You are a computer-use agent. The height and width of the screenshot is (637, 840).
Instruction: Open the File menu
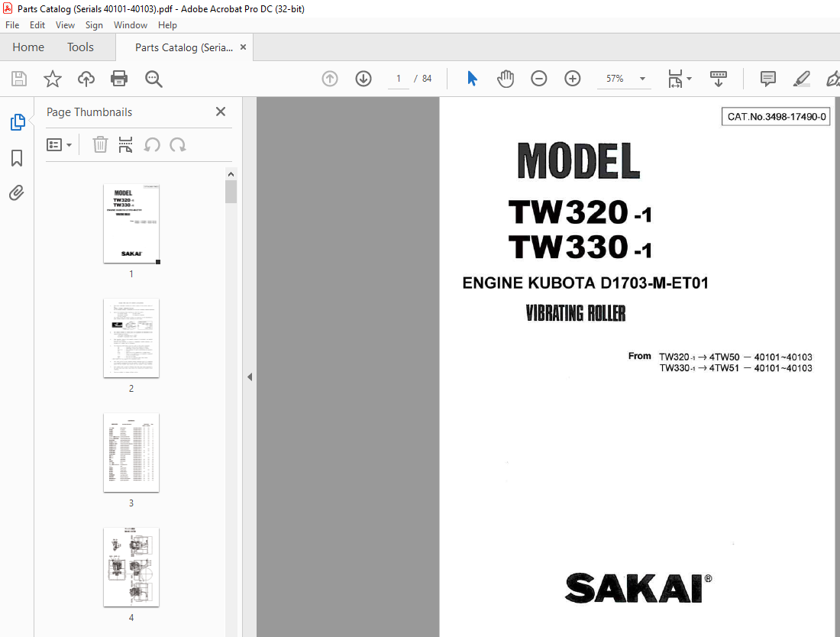click(11, 25)
